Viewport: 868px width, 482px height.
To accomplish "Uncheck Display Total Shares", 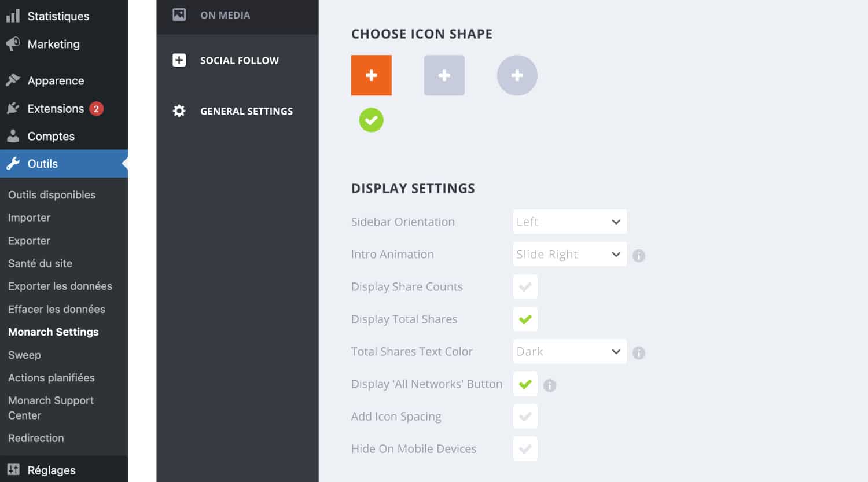I will click(525, 319).
